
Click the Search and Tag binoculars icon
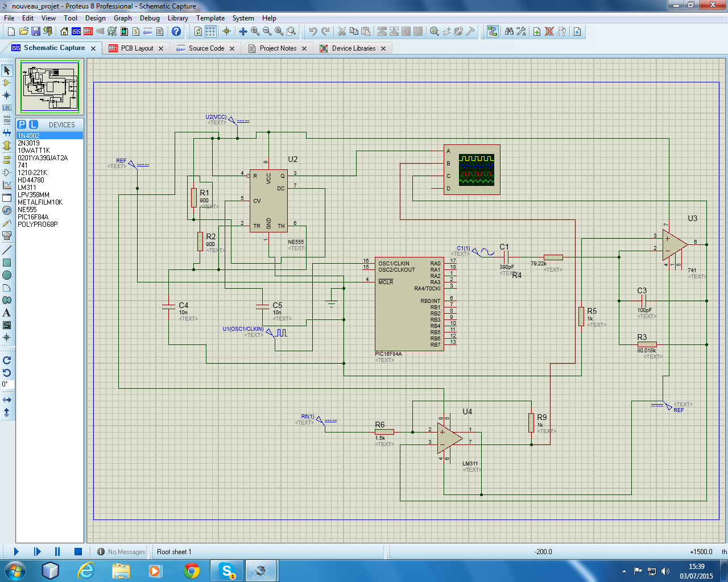click(x=509, y=31)
